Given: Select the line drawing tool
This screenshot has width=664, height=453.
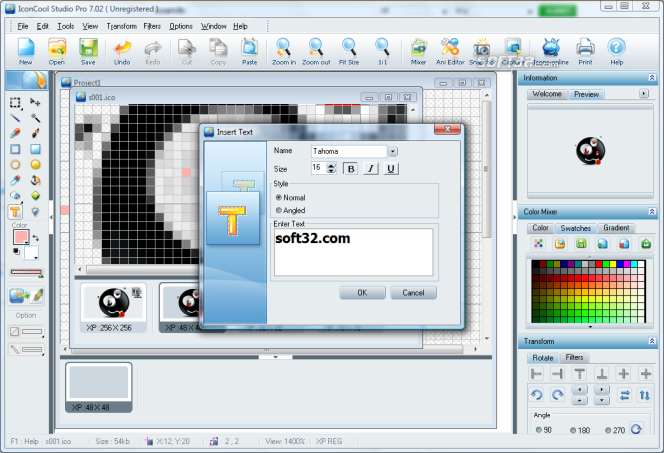Looking at the screenshot, I should coord(15,118).
